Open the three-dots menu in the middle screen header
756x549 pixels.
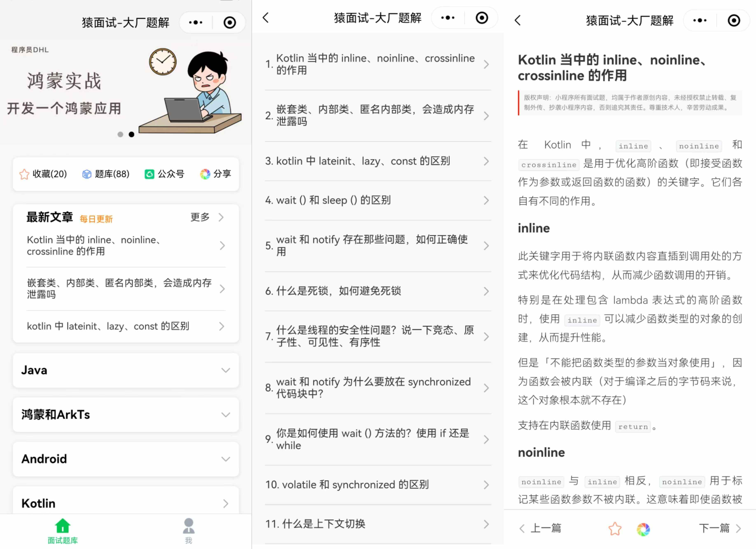(x=448, y=18)
